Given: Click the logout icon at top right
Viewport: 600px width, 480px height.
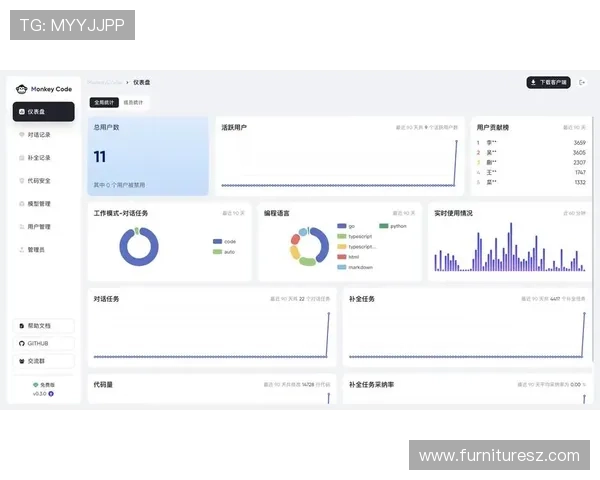Looking at the screenshot, I should click(x=582, y=82).
